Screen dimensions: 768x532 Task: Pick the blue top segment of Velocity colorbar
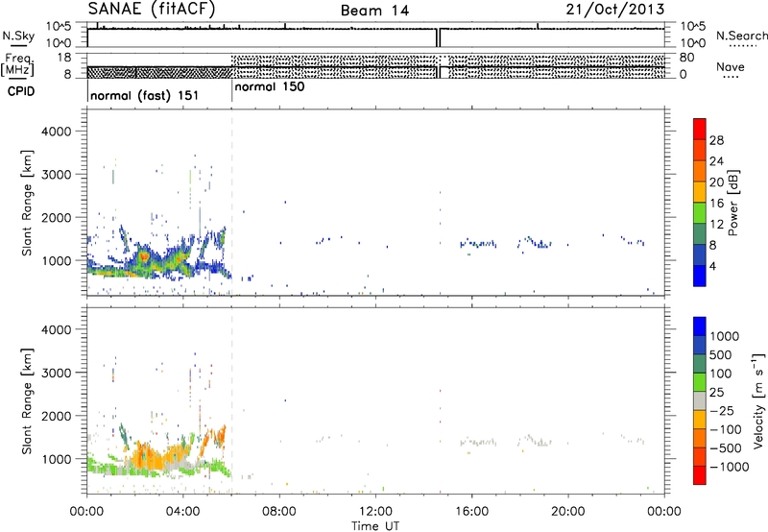coord(700,326)
